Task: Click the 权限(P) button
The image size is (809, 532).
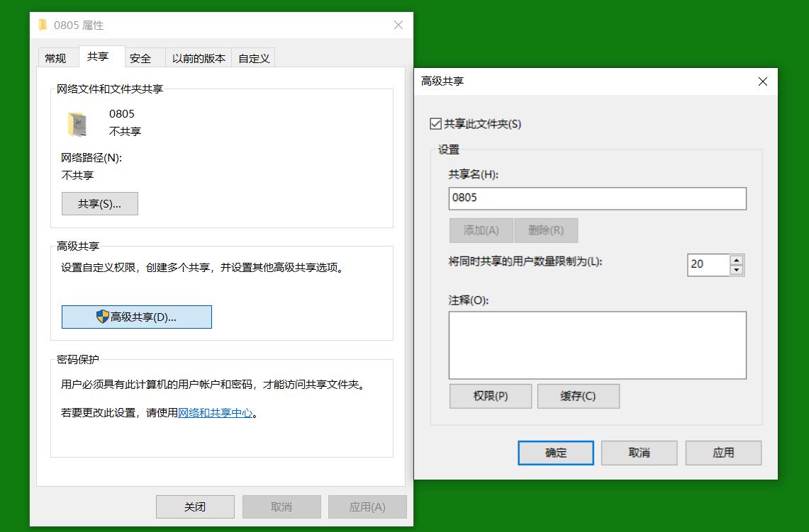Action: tap(490, 396)
